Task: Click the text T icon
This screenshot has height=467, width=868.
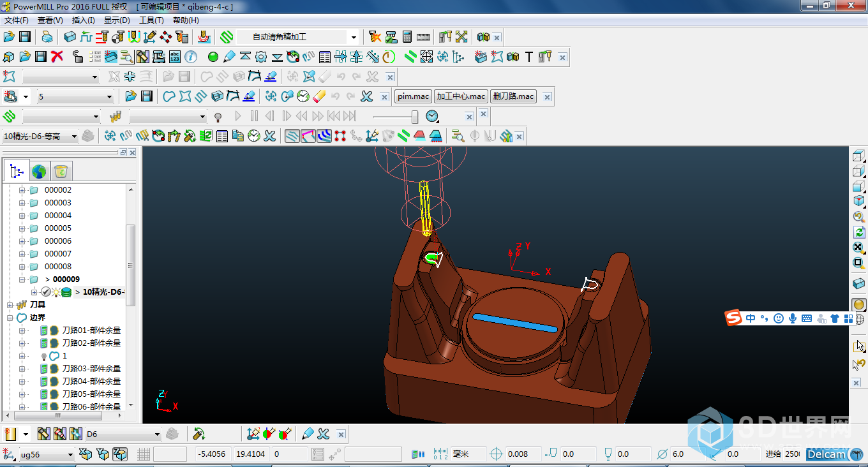Action: (528, 57)
